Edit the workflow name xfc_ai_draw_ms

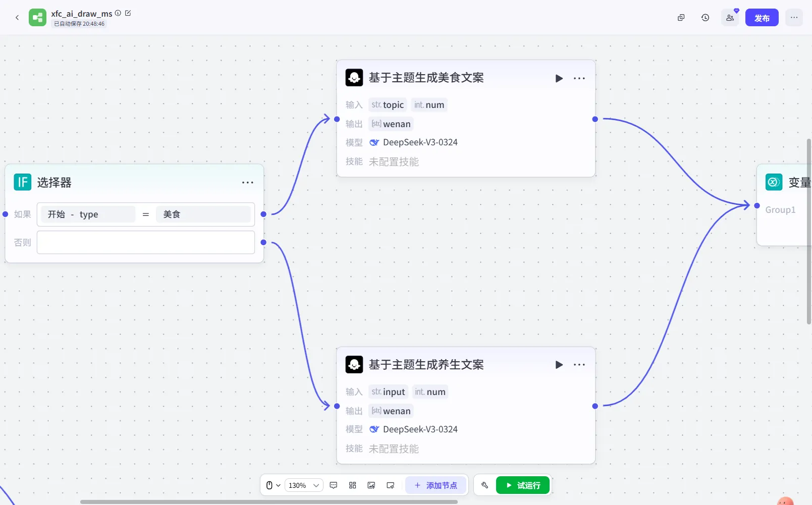(x=128, y=13)
